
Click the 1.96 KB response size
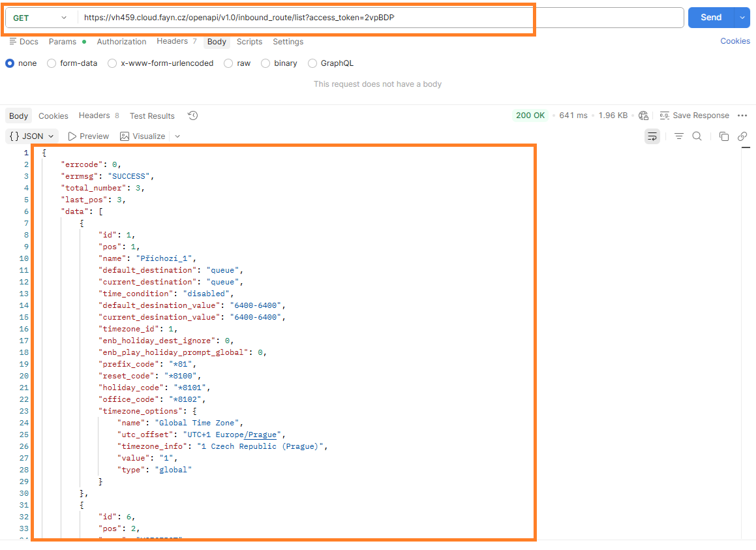coord(612,115)
